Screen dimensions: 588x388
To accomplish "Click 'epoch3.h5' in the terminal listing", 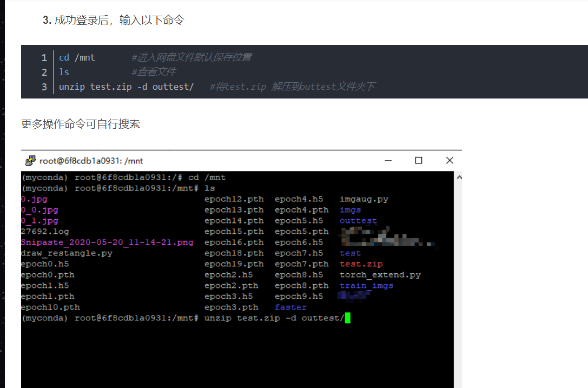I will pos(229,297).
